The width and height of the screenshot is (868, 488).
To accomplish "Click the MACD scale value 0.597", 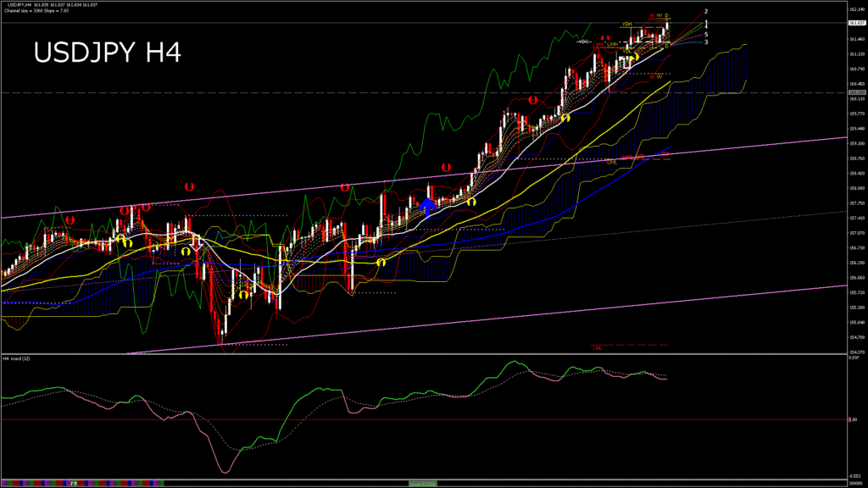I will pos(854,358).
